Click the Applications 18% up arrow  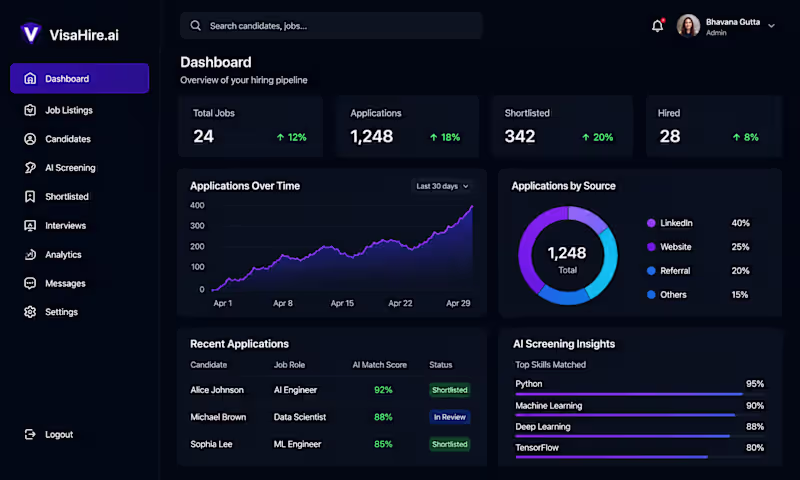(434, 137)
